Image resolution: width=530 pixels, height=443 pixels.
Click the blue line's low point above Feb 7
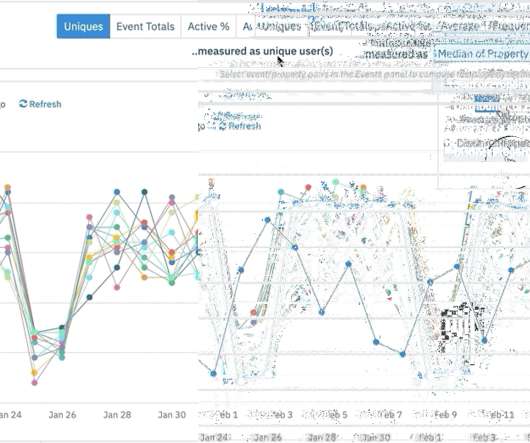[403, 354]
